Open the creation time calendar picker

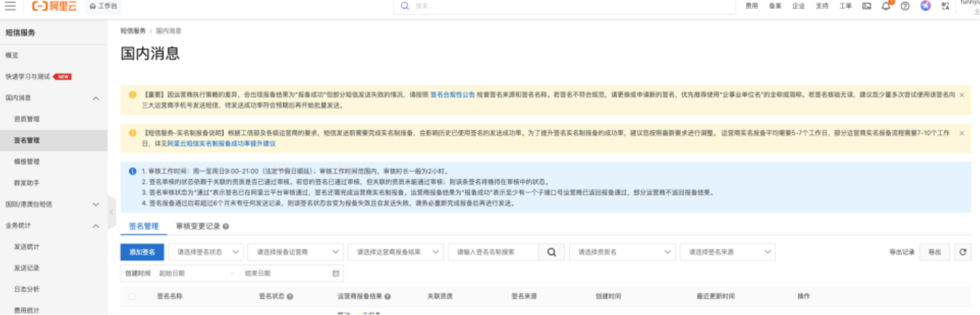tap(336, 274)
